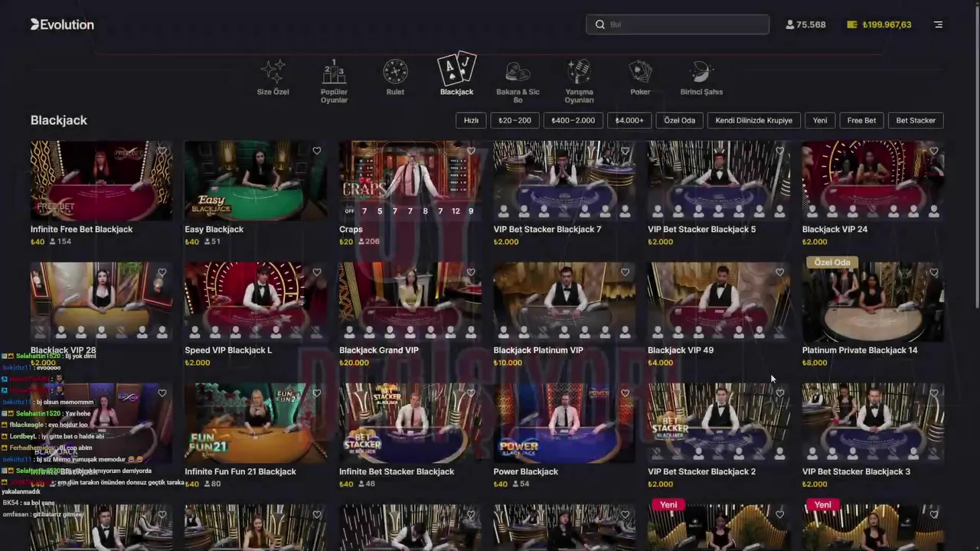Image resolution: width=980 pixels, height=551 pixels.
Task: Open Blackjack Grand VIP thumbnail
Action: (x=410, y=302)
